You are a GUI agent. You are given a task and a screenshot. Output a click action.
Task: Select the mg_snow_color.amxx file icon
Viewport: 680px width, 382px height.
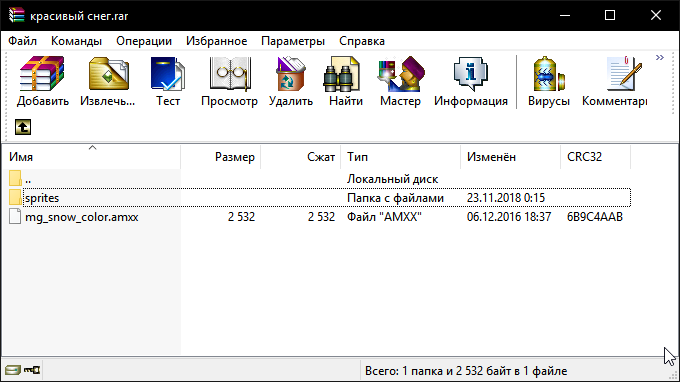15,216
